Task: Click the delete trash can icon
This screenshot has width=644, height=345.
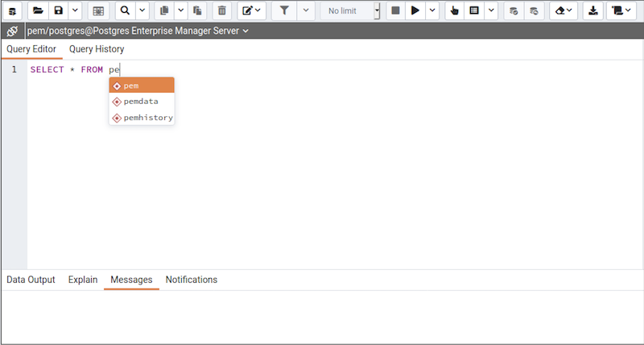Action: pos(222,11)
